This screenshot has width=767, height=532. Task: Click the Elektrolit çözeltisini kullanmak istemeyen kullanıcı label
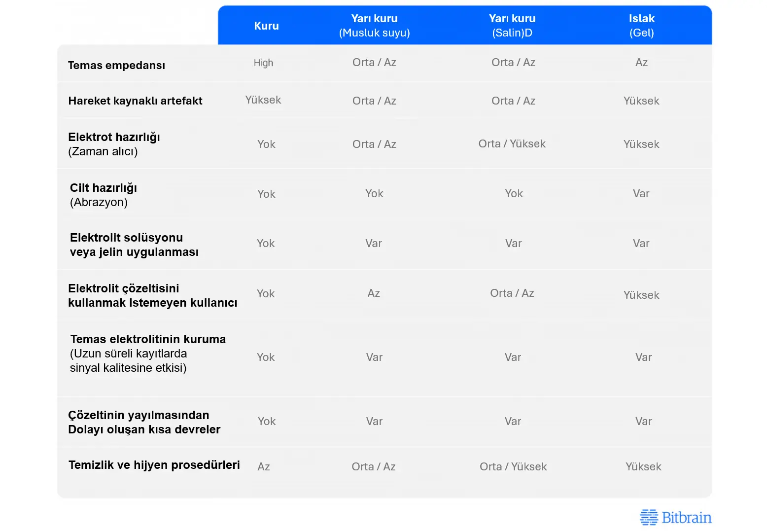(x=152, y=295)
